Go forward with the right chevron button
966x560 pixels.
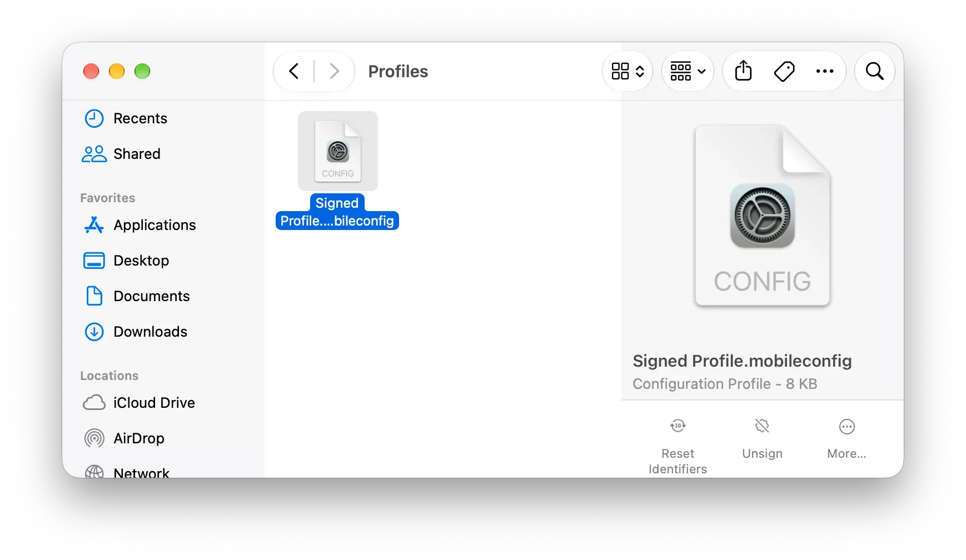334,71
